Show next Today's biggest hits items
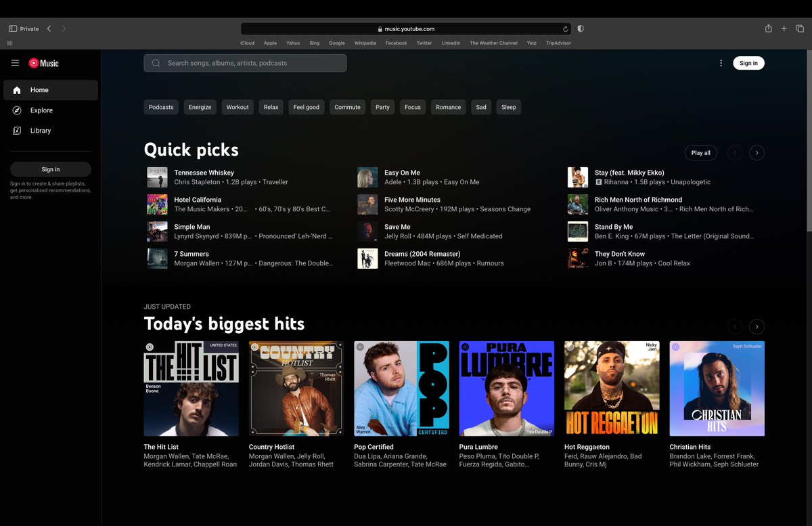Viewport: 812px width, 526px height. click(x=757, y=327)
